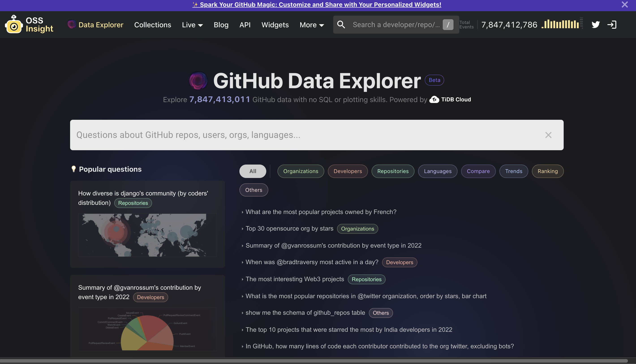Viewport: 636px width, 364px height.
Task: Click the search magnifier icon in navbar
Action: click(341, 24)
